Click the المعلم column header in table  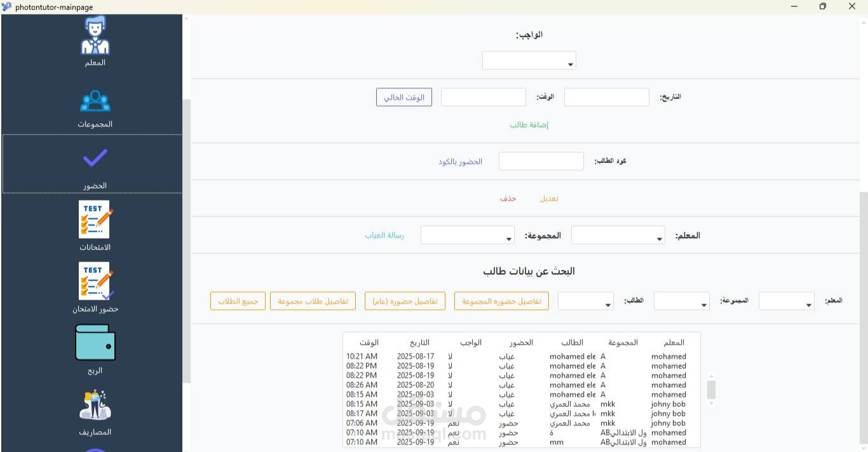click(674, 342)
